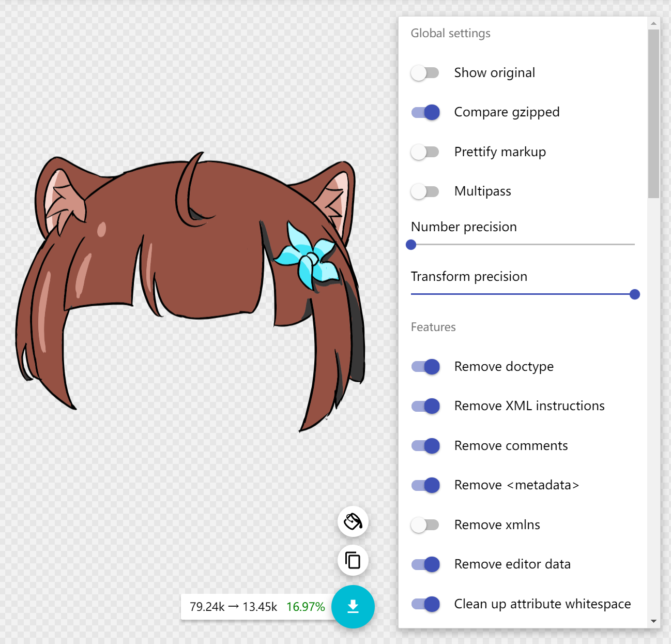The image size is (671, 644).
Task: Click the scrollbar up arrow
Action: click(653, 23)
